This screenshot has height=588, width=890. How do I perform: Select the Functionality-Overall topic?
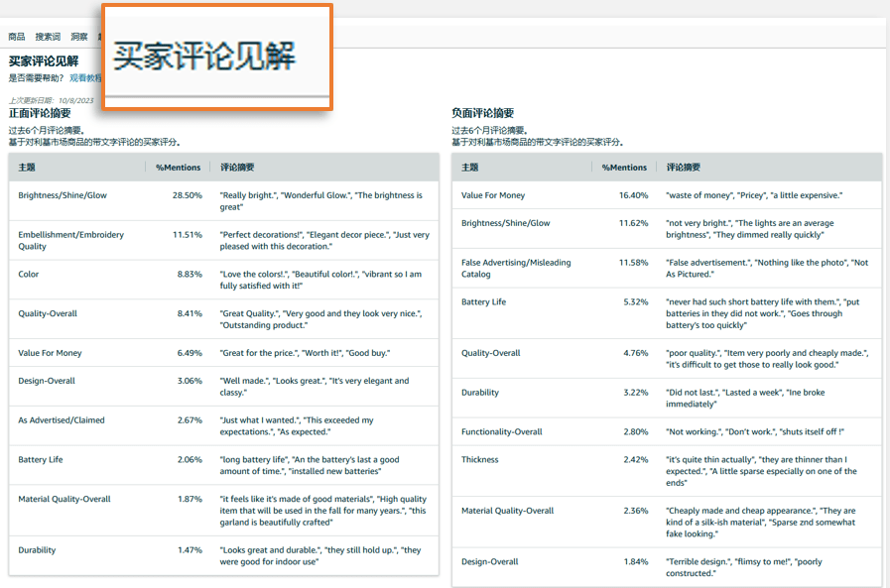click(502, 431)
